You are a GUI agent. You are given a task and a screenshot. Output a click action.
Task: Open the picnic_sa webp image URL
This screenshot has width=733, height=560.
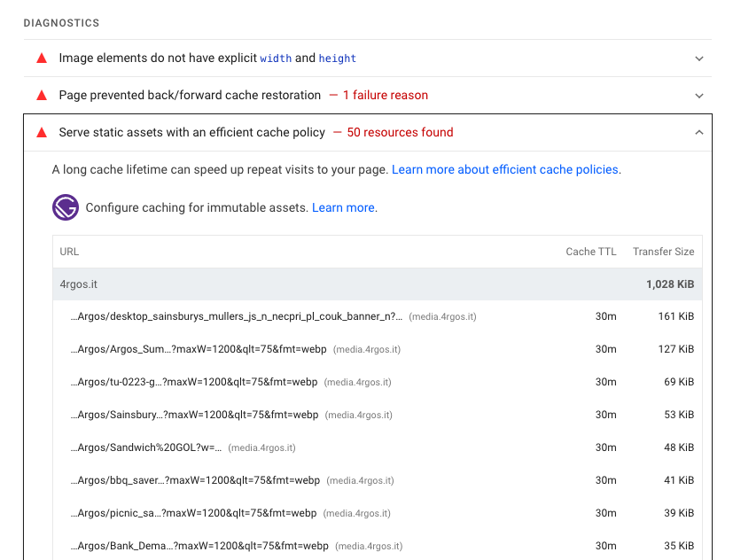tap(193, 513)
